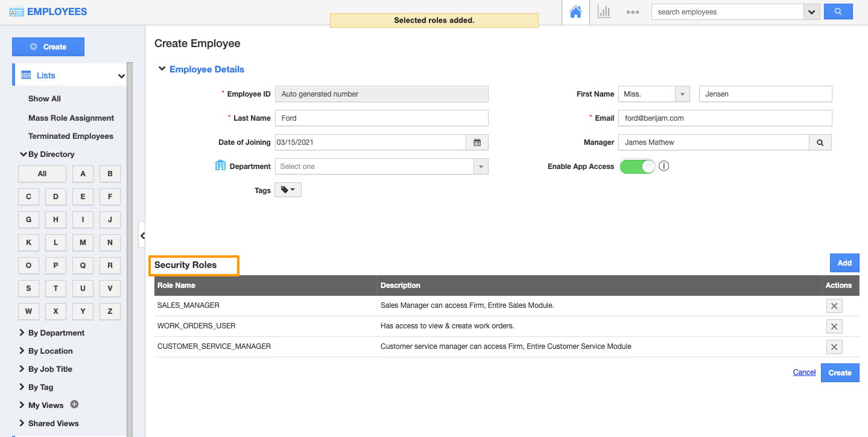Select Mass Role Assignment list
868x437 pixels.
tap(71, 118)
